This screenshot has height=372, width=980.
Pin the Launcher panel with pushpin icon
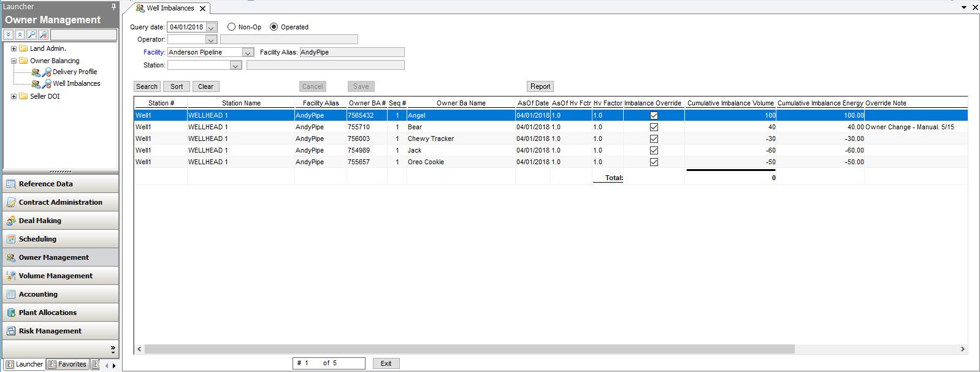point(113,7)
